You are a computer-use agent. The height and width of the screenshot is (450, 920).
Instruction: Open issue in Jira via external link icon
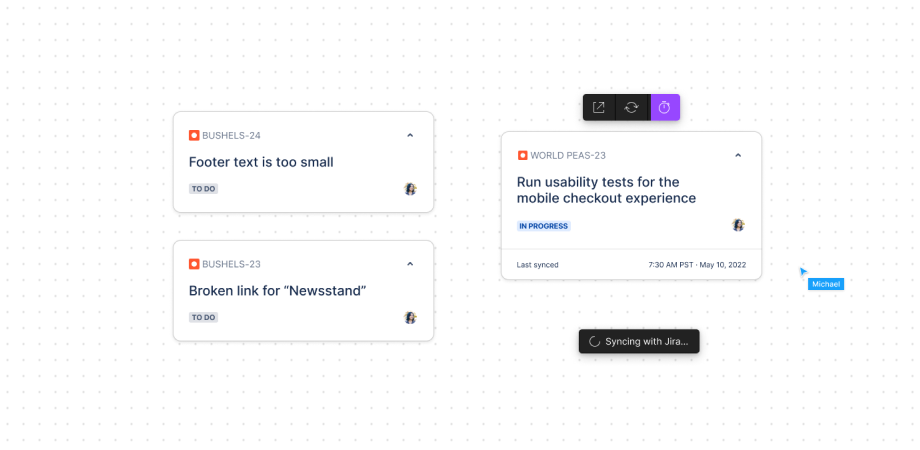click(599, 107)
